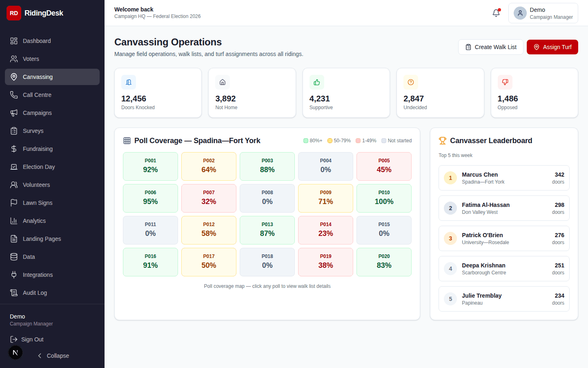Click the Not Home house icon
Image resolution: width=588 pixels, height=368 pixels.
tap(223, 82)
